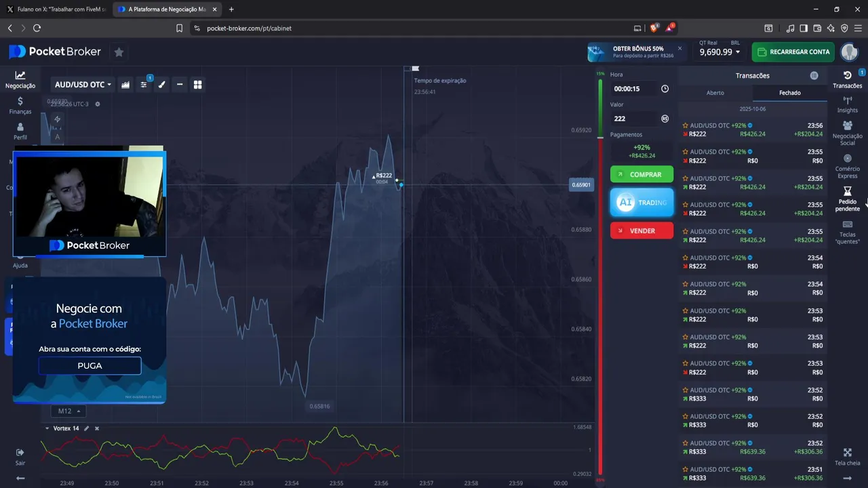Open the Insights panel

click(x=847, y=104)
